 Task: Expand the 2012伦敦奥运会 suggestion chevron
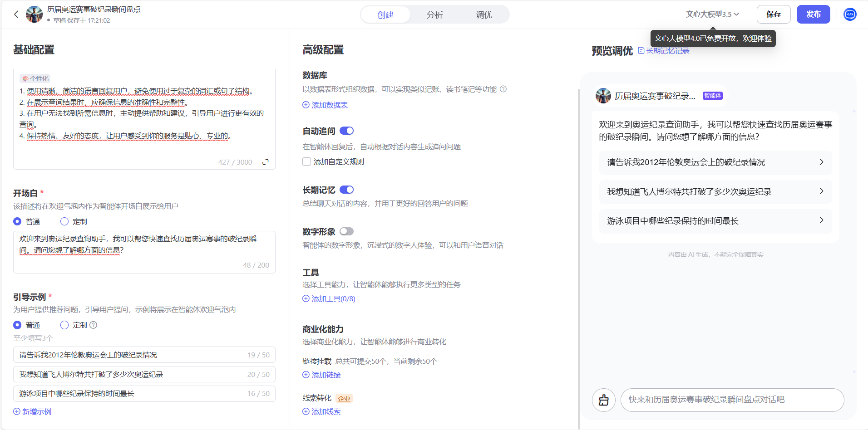(x=822, y=162)
